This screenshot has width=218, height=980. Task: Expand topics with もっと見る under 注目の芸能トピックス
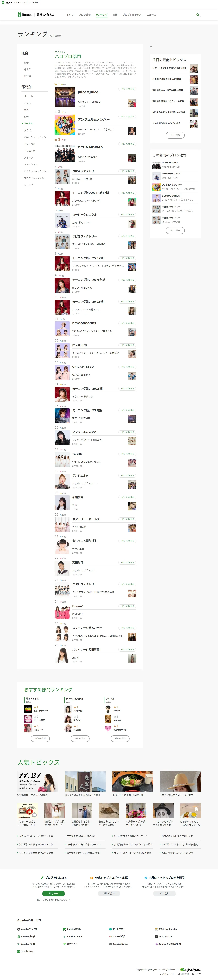175,135
